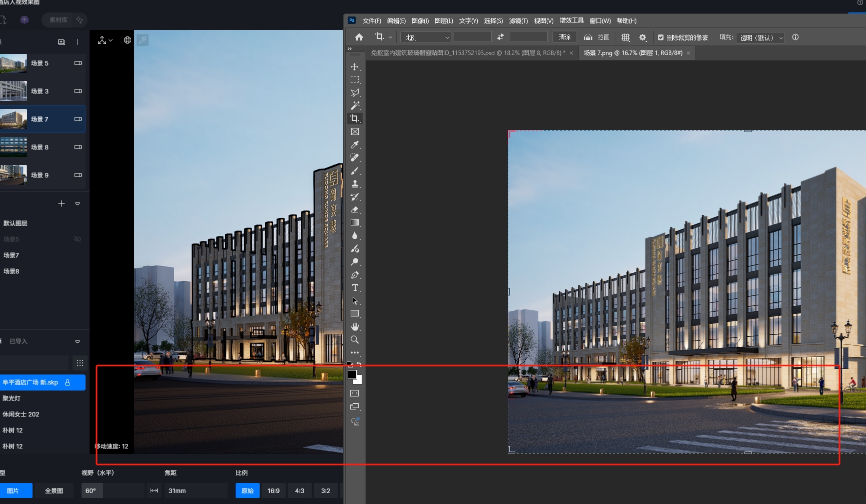This screenshot has width=866, height=504.
Task: Click the foreground color swatch
Action: [352, 374]
